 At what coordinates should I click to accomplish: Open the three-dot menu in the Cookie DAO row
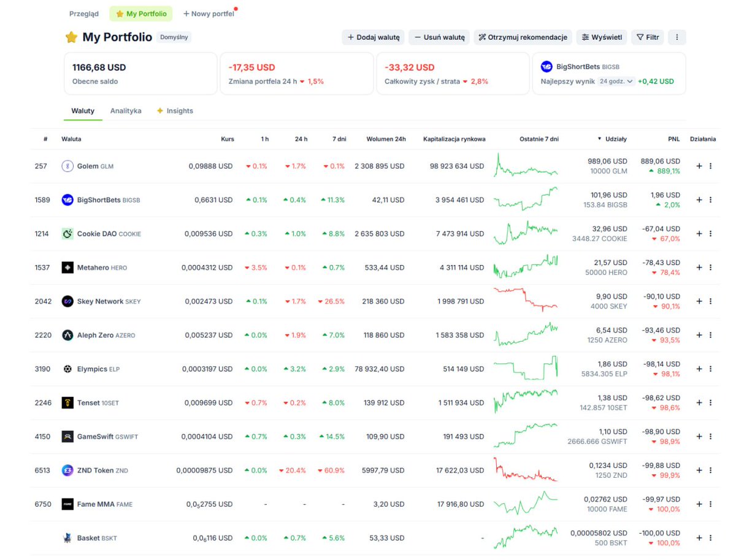(x=710, y=234)
